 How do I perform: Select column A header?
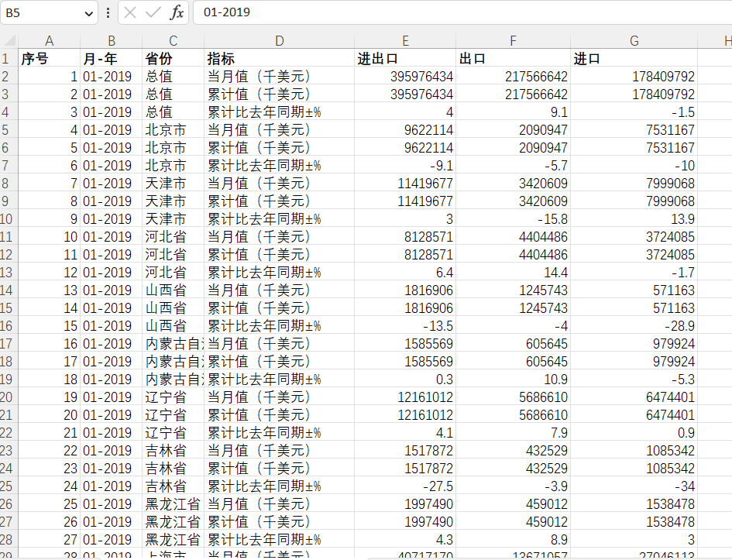coord(49,40)
